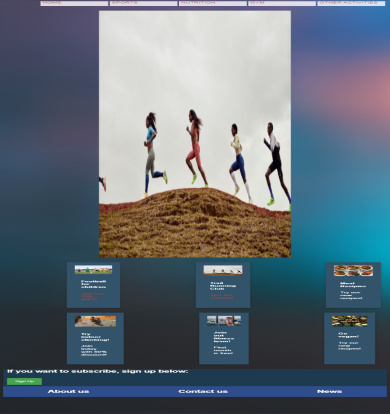Open the Home navigation tab

tap(74, 3)
